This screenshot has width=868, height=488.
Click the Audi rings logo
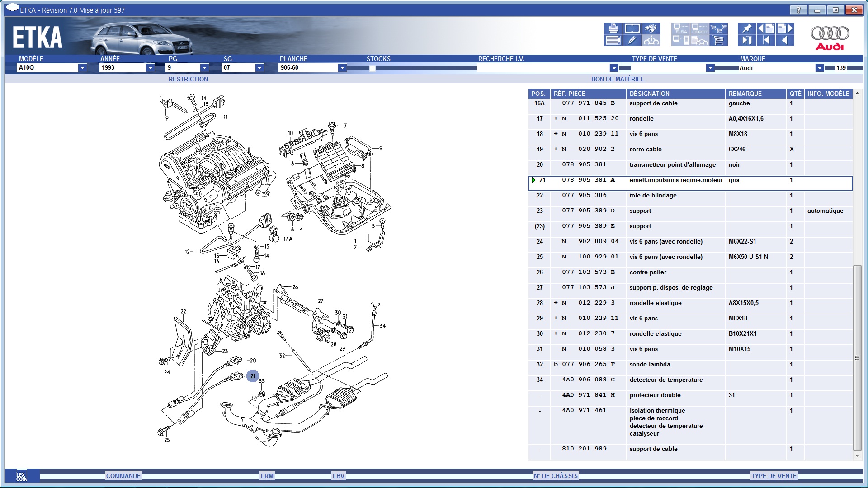830,38
